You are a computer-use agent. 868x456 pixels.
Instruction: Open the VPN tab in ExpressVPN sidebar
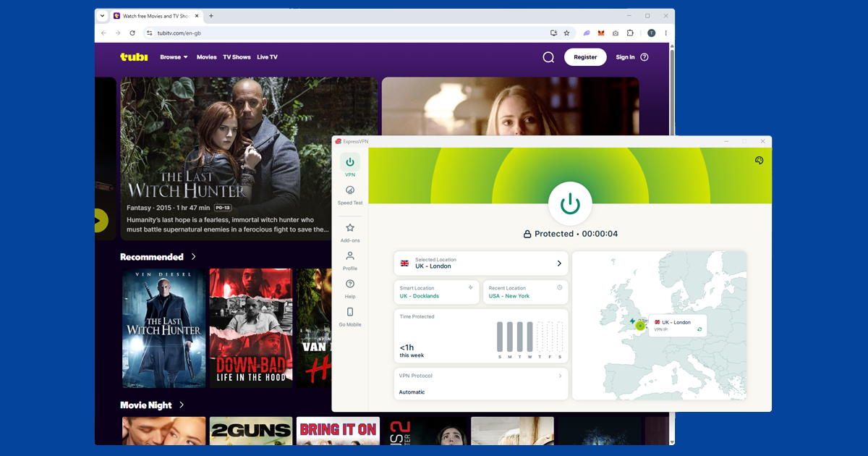pos(350,166)
